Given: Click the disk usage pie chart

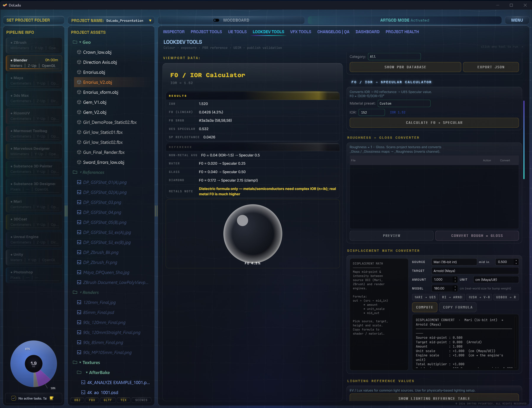Looking at the screenshot, I should click(33, 364).
